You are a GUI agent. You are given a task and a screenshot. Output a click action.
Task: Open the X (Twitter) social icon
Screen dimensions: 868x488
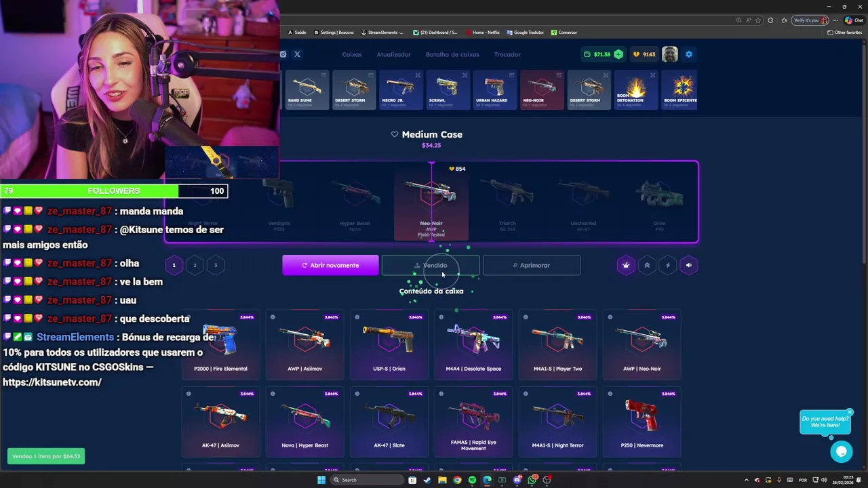click(297, 54)
